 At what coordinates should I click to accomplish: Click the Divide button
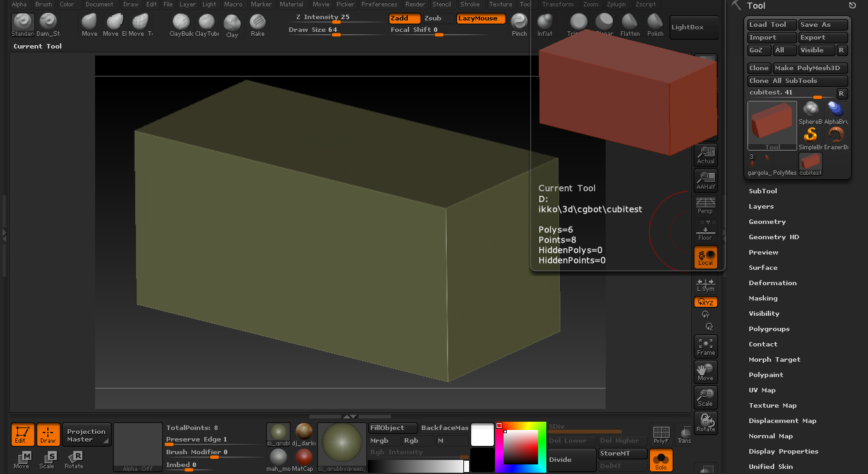pyautogui.click(x=570, y=459)
